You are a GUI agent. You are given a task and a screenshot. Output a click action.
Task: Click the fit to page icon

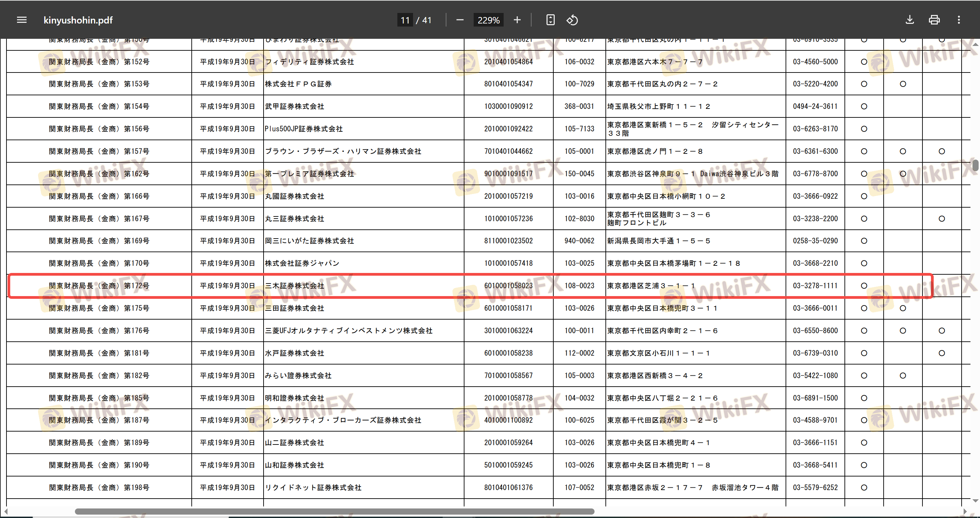550,20
